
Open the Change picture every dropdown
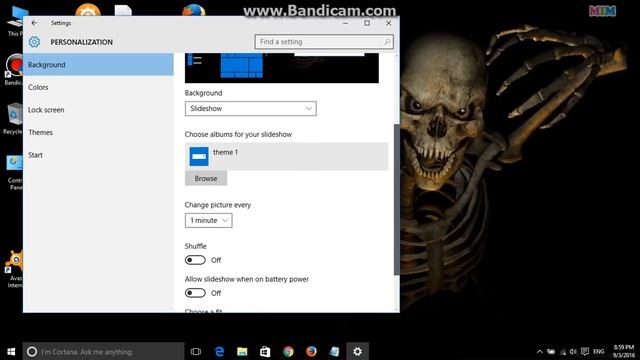[209, 220]
